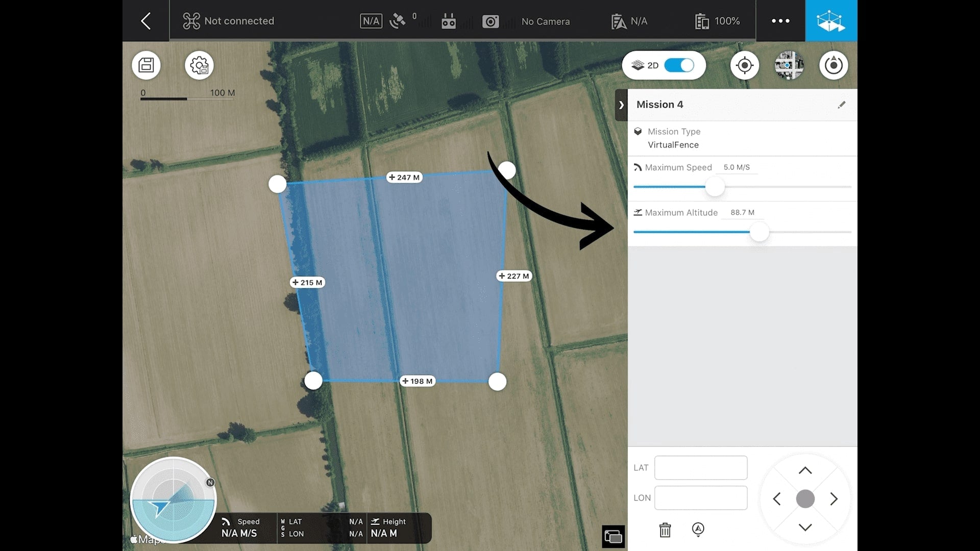Add point on the 247 M edge
Screen dimensions: 980x551
[404, 178]
